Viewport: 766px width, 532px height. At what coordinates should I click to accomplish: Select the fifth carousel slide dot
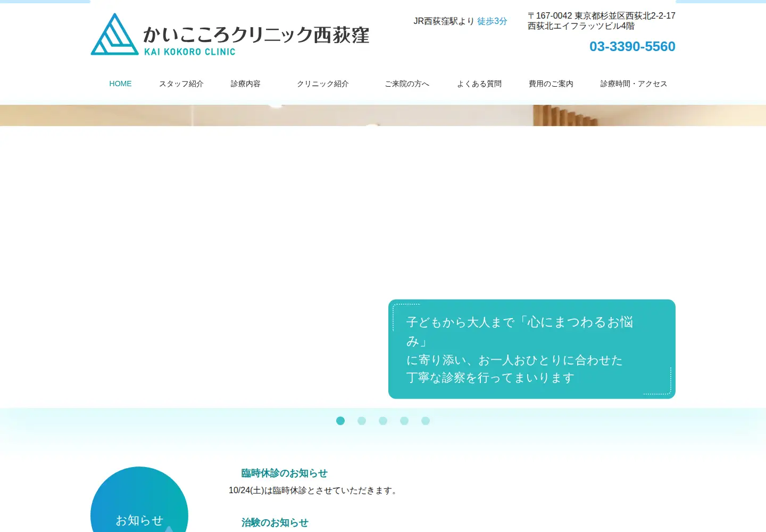pos(426,421)
